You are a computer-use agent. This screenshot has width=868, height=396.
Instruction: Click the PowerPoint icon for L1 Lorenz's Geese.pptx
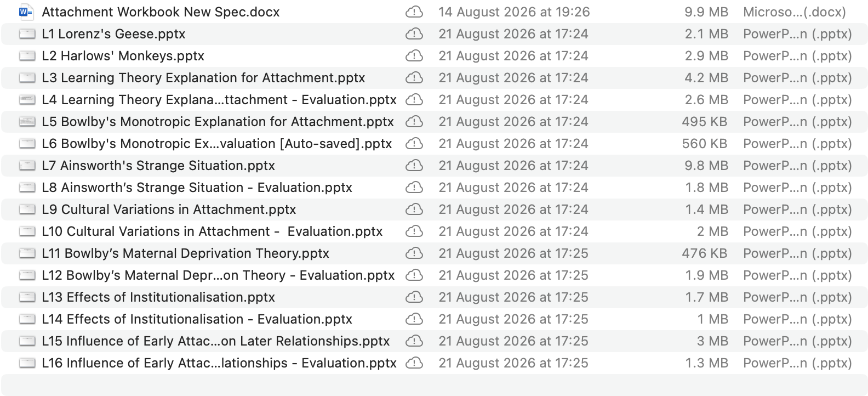pos(27,34)
